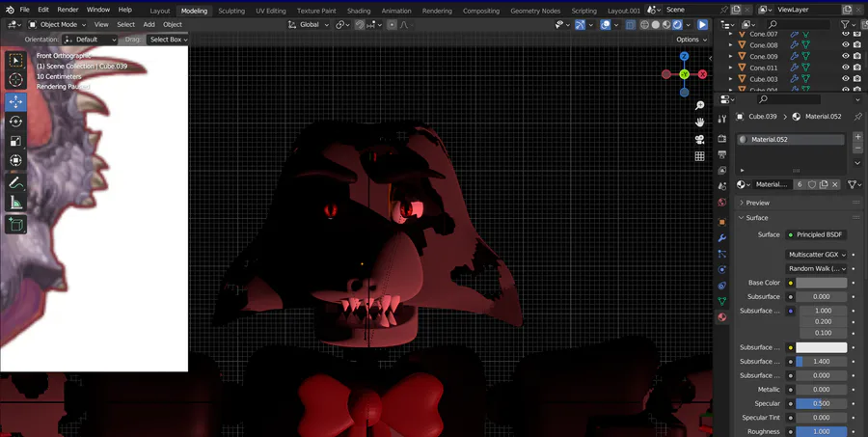Open the Particles properties tab
Viewport: 868px width, 437px height.
point(721,254)
